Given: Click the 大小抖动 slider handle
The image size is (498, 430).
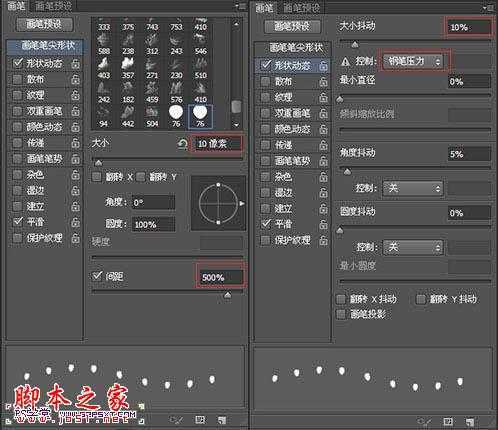Looking at the screenshot, I should coord(355,44).
